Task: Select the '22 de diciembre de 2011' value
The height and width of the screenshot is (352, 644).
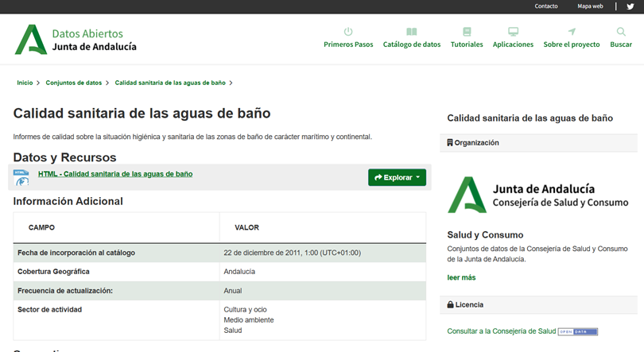Action: [292, 253]
